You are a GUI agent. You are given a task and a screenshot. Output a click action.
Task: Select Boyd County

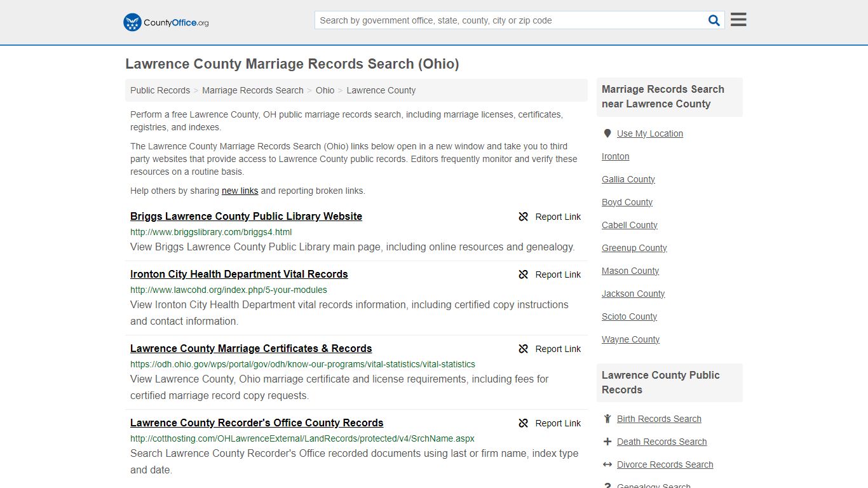[627, 202]
